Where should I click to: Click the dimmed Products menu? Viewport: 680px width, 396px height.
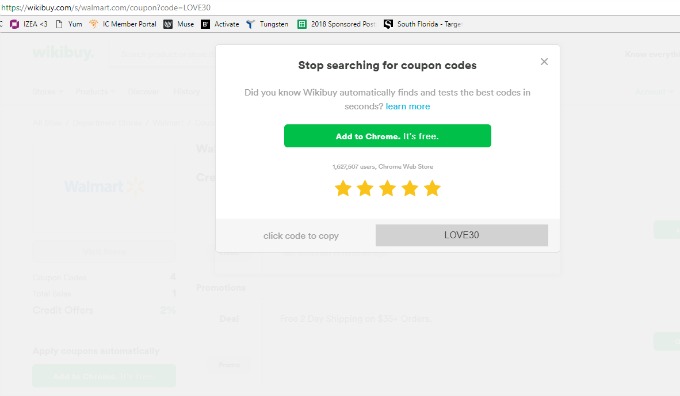click(95, 92)
